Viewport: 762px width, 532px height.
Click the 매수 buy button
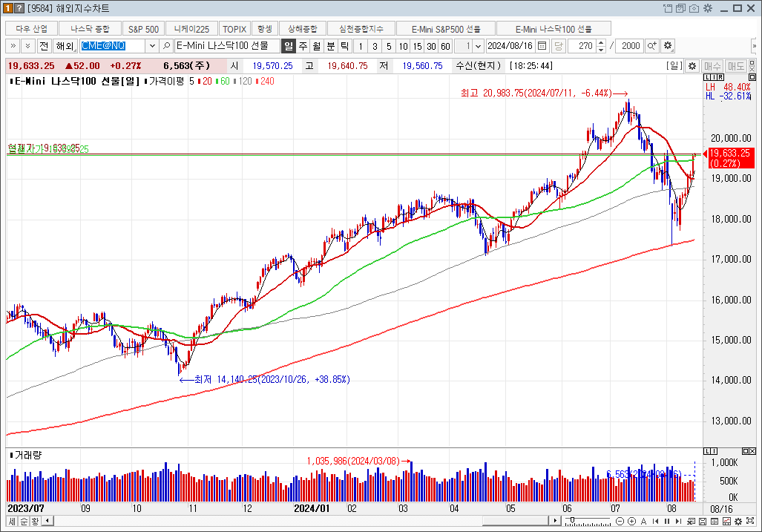pyautogui.click(x=712, y=66)
